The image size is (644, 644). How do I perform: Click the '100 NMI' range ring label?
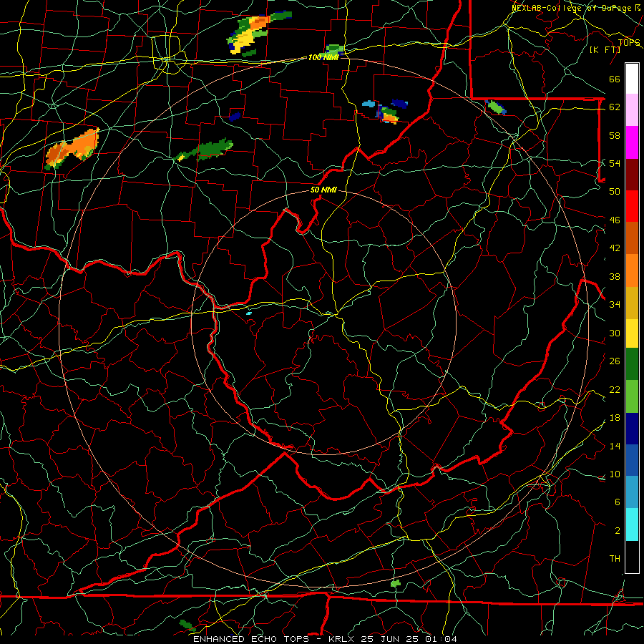(323, 57)
